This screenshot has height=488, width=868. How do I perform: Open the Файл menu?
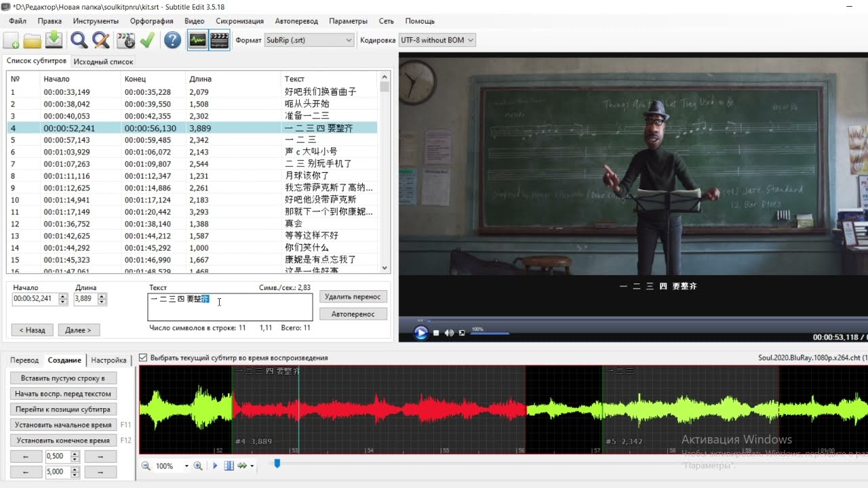point(18,21)
